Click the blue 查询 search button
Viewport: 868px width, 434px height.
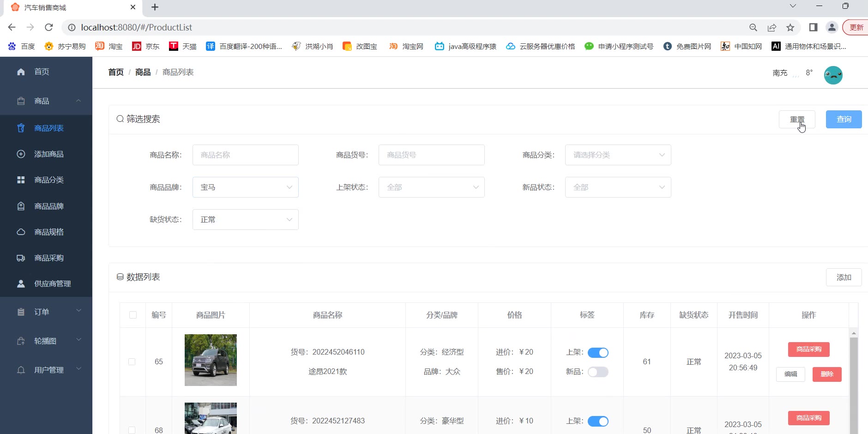(x=844, y=120)
